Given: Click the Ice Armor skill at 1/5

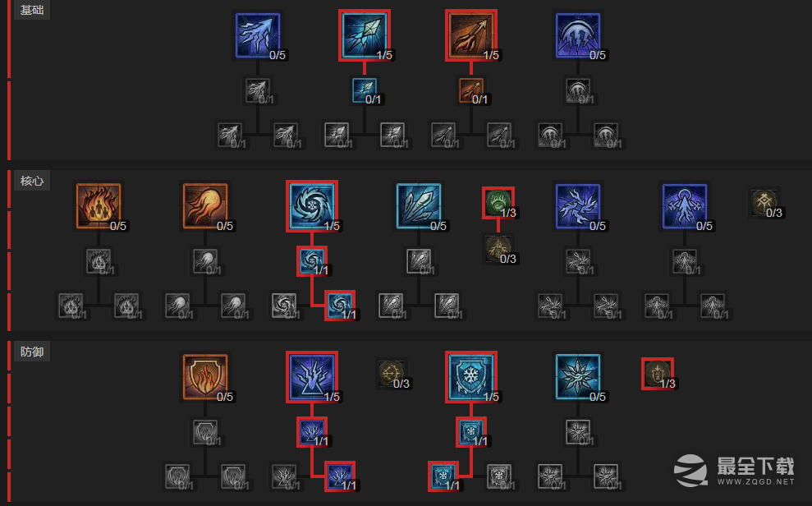Looking at the screenshot, I should tap(471, 376).
